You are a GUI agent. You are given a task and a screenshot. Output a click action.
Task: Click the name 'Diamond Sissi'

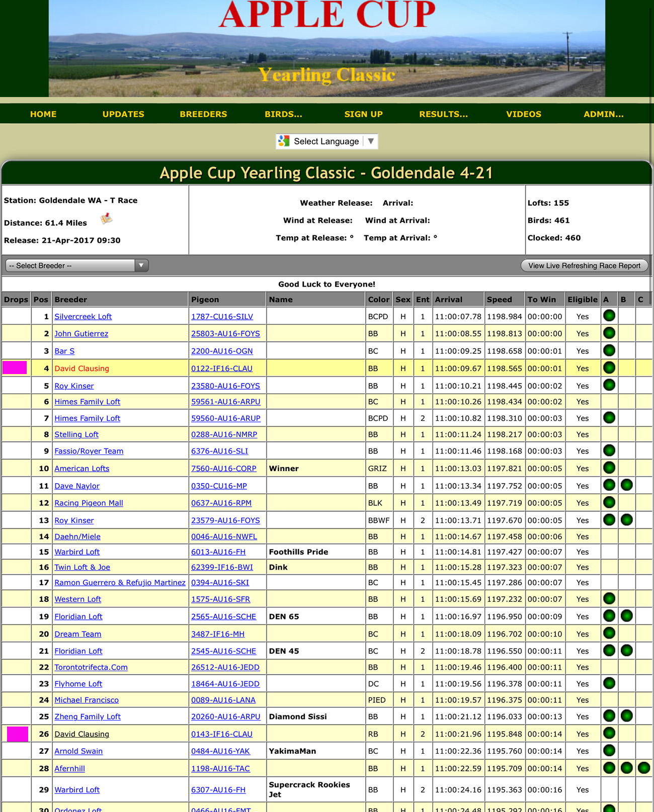click(x=298, y=716)
